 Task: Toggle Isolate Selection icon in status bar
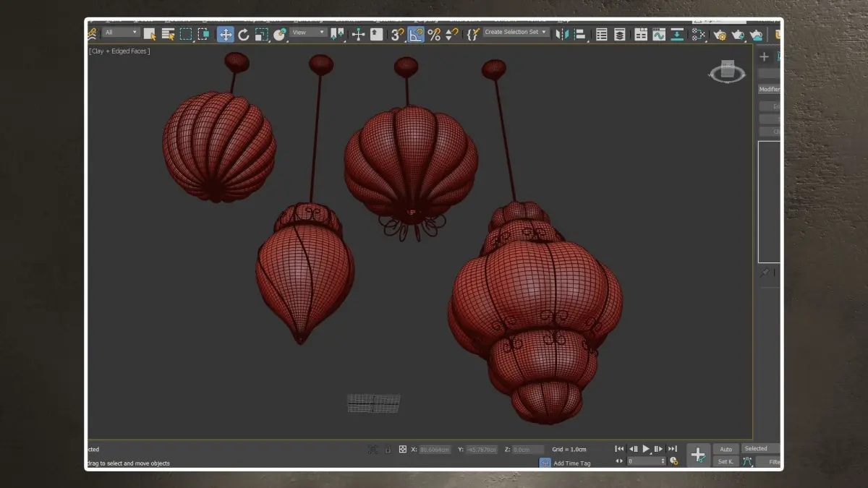pyautogui.click(x=373, y=449)
